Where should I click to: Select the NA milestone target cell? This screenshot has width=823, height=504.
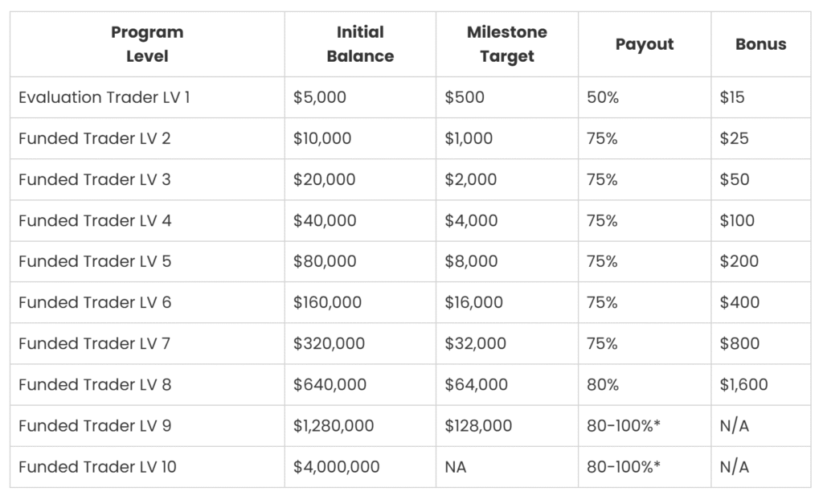[x=507, y=467]
